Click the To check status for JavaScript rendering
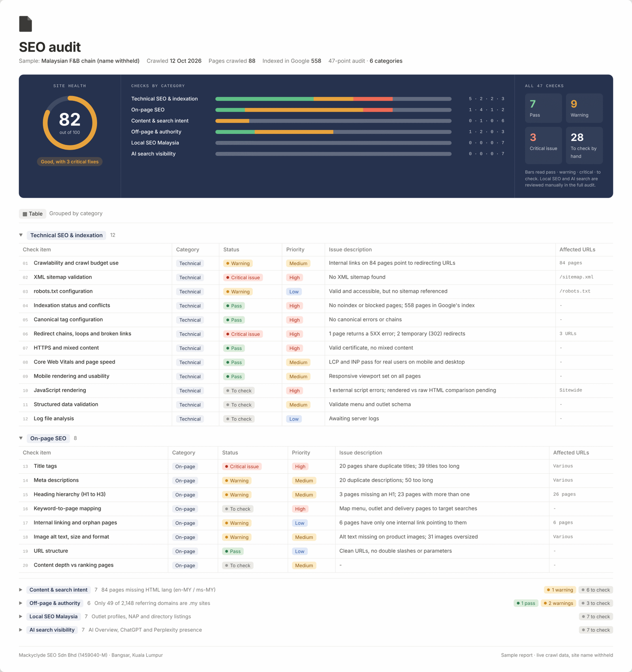This screenshot has height=672, width=632. tap(239, 391)
